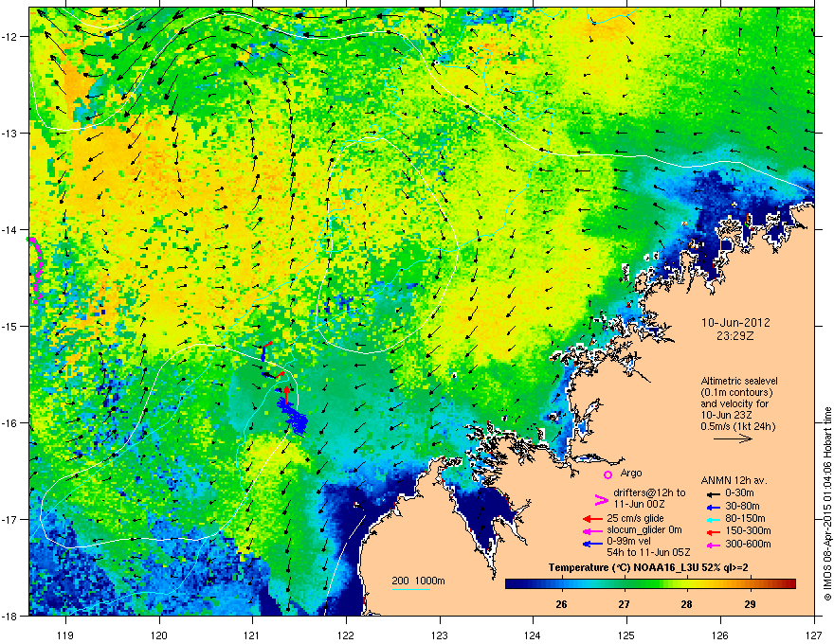
Task: Click the colorbar tick label 27
Action: coord(624,604)
